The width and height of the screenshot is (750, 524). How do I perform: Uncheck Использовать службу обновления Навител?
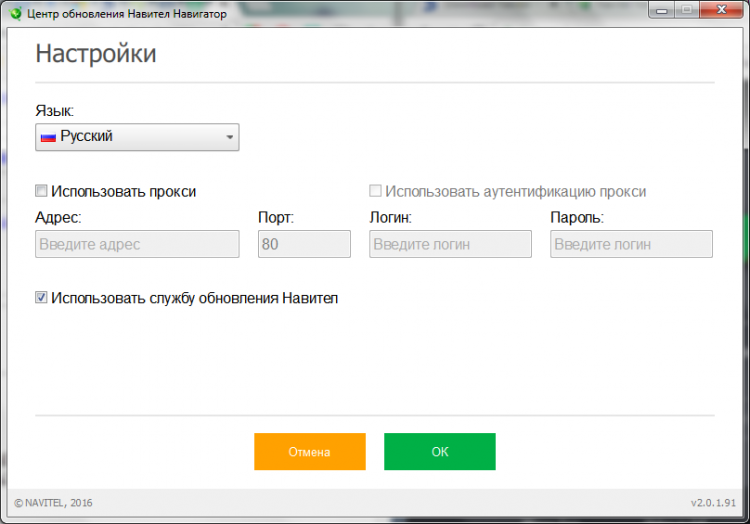(41, 297)
